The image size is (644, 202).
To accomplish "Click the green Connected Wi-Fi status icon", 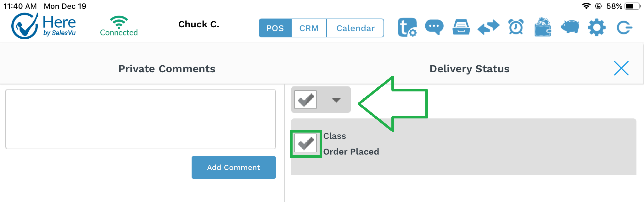I will point(119,26).
